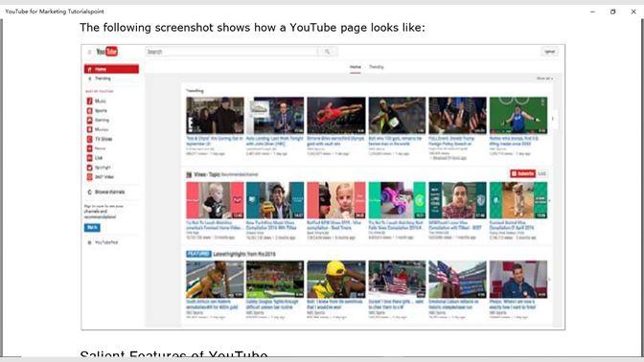Viewport: 644px width, 362px height.
Task: Open the Gaming category icon
Action: tap(89, 121)
